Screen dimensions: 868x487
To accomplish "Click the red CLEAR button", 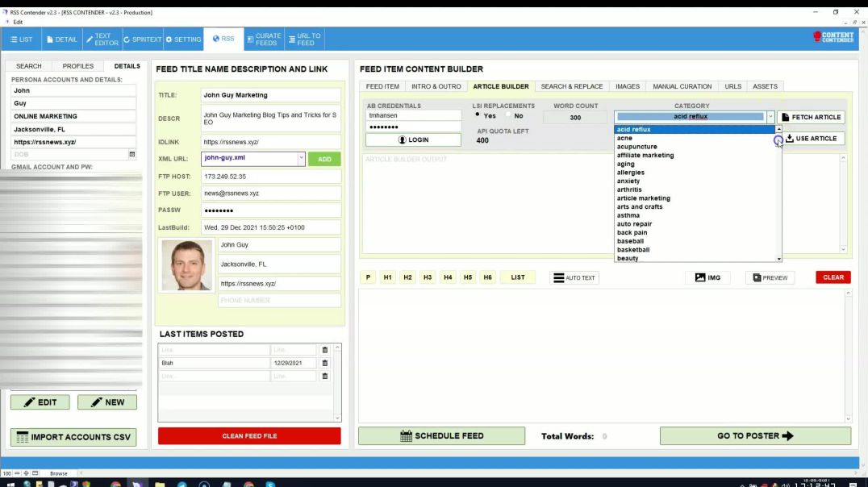I will 833,277.
